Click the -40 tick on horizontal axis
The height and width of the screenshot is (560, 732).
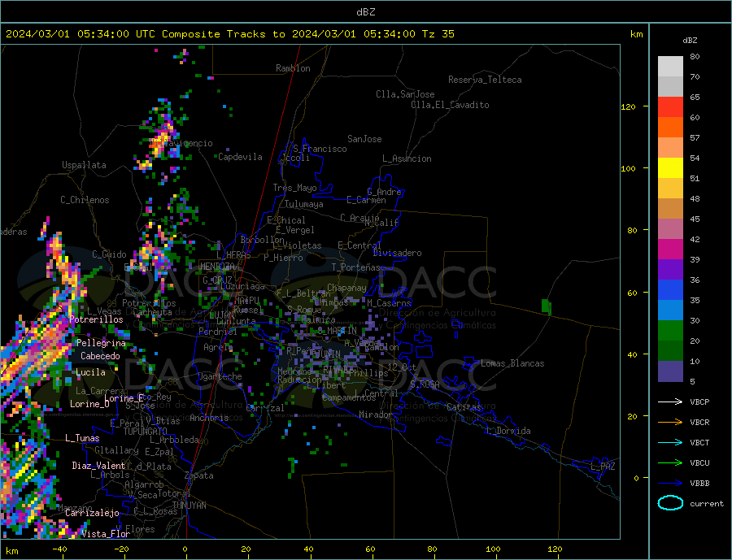[59, 549]
